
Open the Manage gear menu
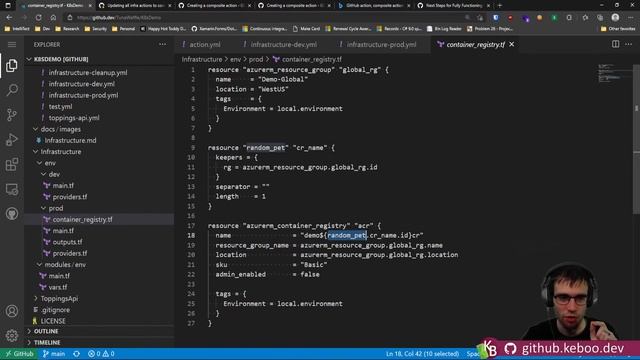[x=12, y=336]
